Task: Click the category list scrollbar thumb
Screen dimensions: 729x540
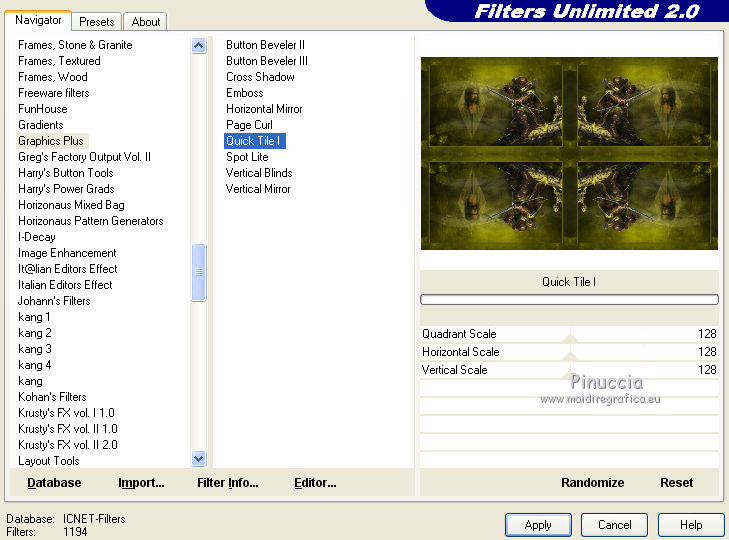Action: click(x=199, y=272)
